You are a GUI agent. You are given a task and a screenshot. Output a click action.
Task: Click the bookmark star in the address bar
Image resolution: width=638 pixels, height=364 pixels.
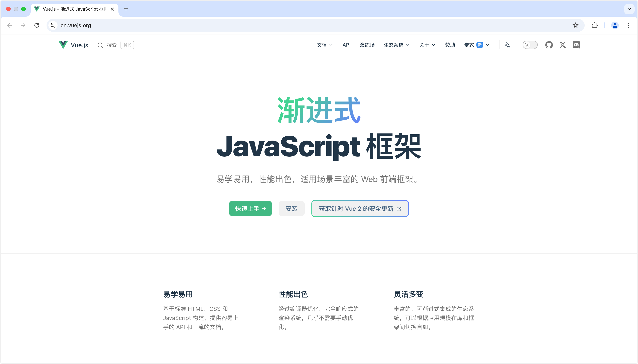click(x=576, y=25)
